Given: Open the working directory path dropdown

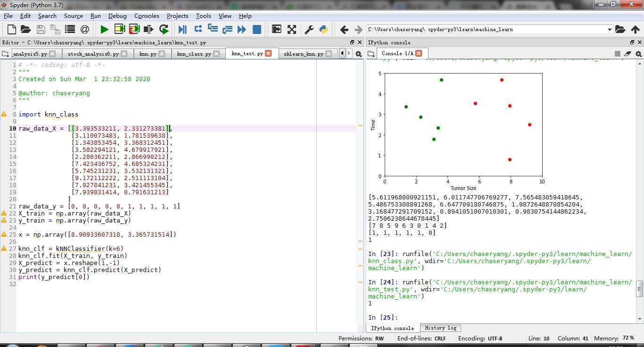Looking at the screenshot, I should pos(609,29).
